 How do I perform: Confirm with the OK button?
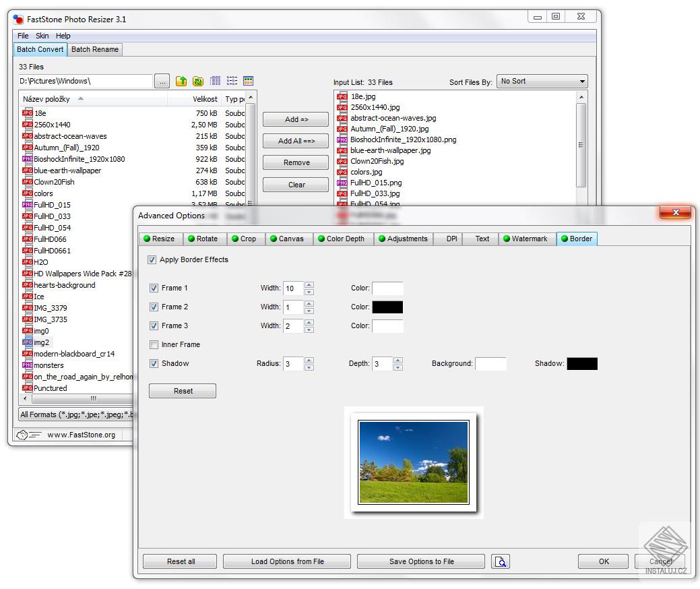604,561
